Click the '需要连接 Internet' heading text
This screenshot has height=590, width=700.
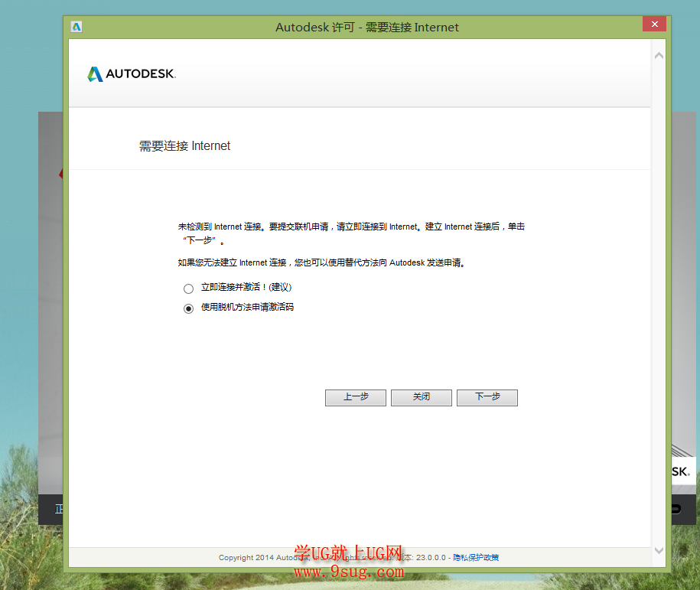click(184, 146)
